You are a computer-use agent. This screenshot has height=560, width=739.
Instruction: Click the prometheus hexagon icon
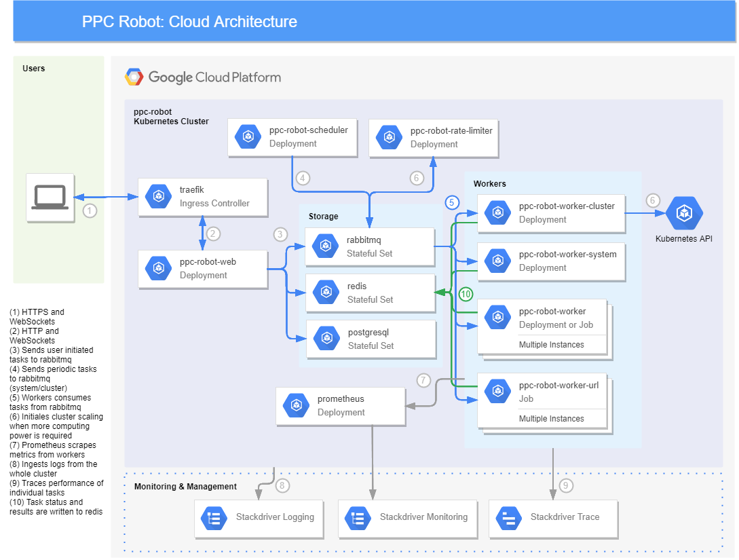tap(297, 405)
